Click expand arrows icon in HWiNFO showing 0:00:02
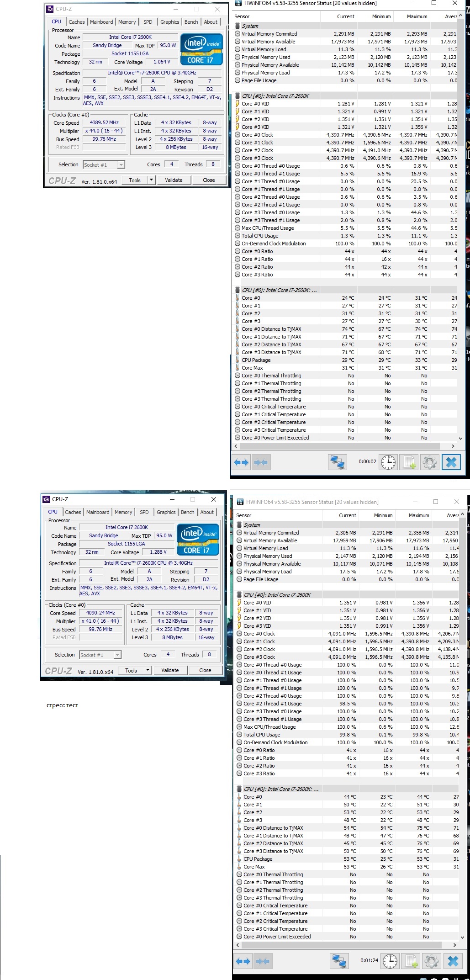 [x=241, y=462]
